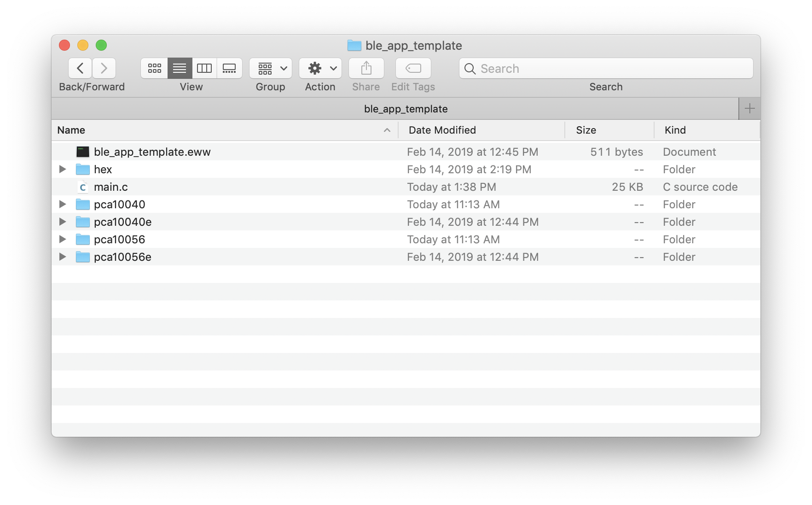Go back to previous folder
The height and width of the screenshot is (505, 812).
point(80,69)
